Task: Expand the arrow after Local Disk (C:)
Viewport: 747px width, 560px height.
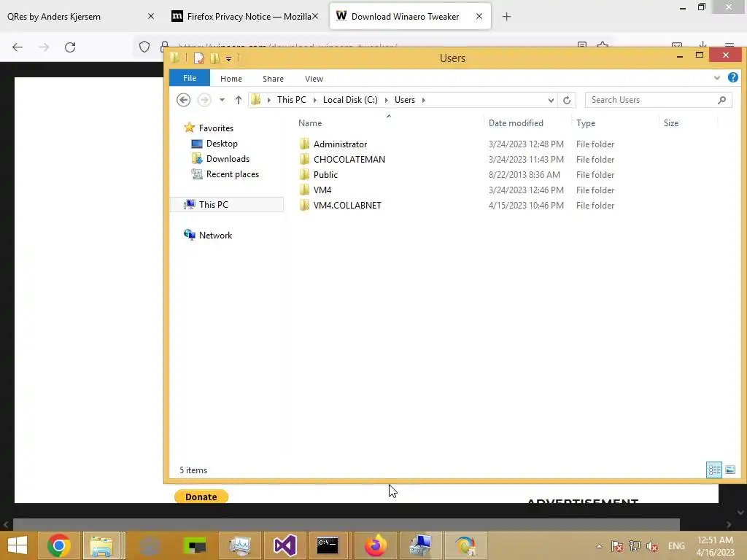Action: [387, 100]
